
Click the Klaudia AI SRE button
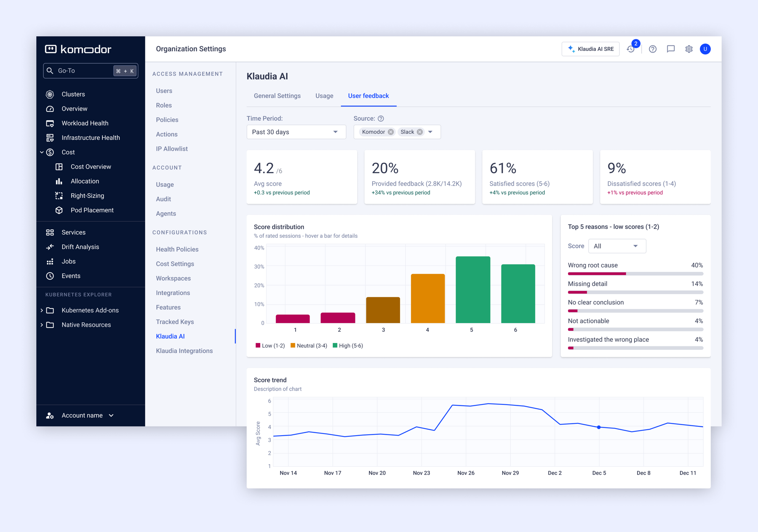coord(590,49)
